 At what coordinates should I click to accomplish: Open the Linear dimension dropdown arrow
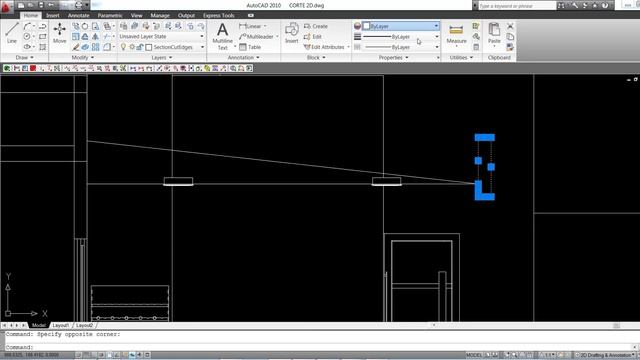(265, 26)
